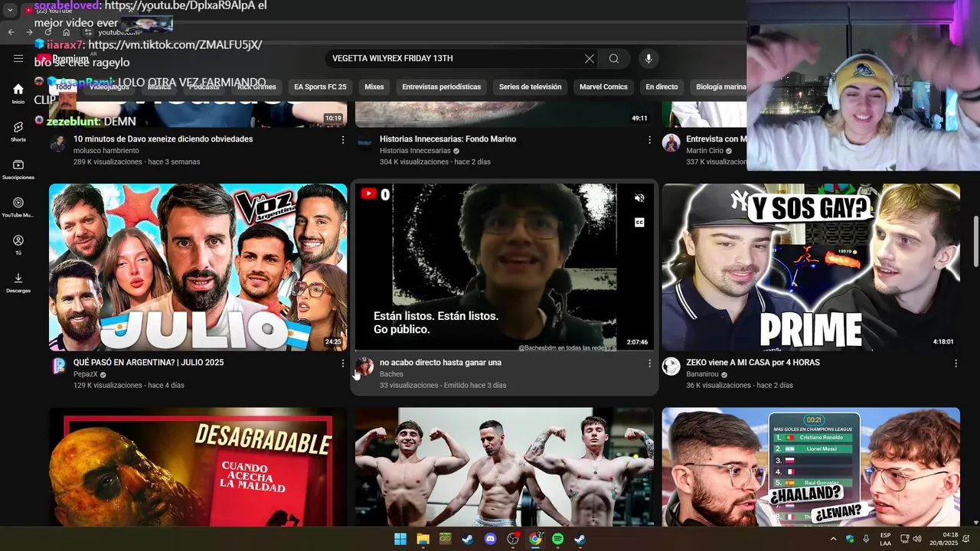Open the tab search dropdown arrow
Screen dimensions: 980x551
pyautogui.click(x=10, y=11)
